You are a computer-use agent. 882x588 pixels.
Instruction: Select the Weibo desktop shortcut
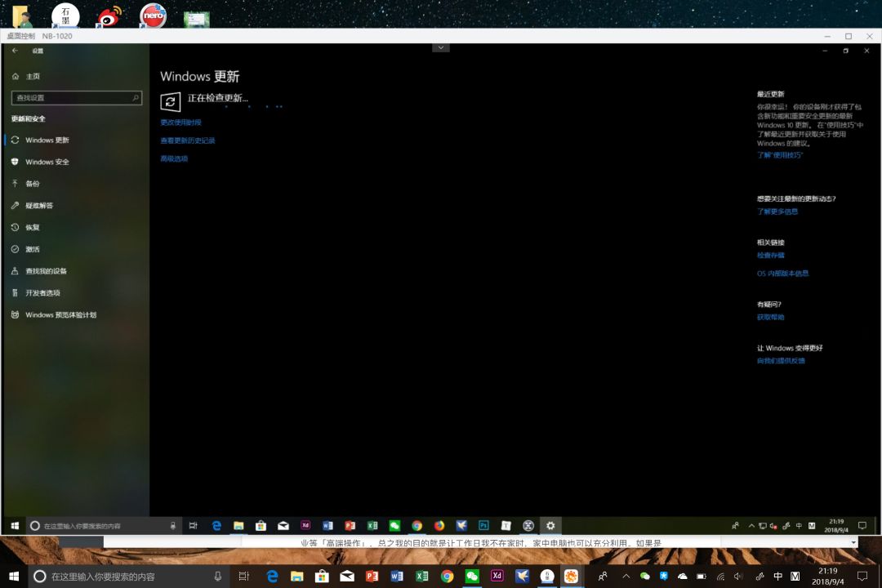point(109,16)
